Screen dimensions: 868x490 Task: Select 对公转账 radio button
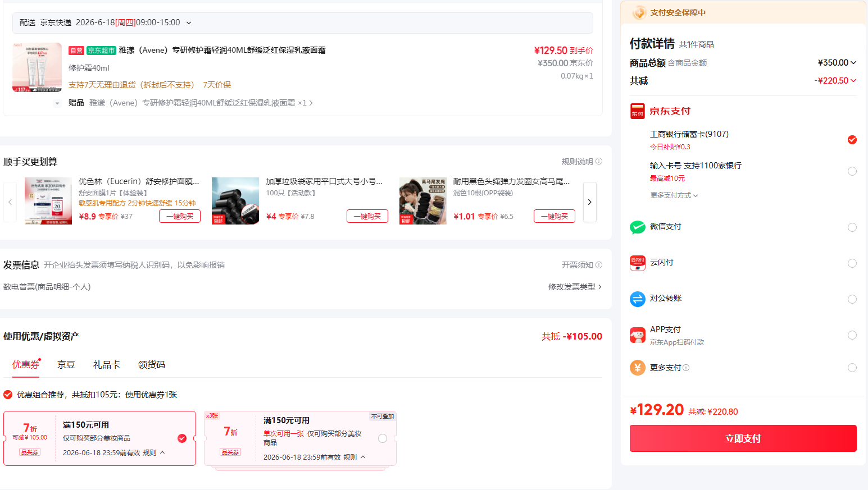pos(852,299)
